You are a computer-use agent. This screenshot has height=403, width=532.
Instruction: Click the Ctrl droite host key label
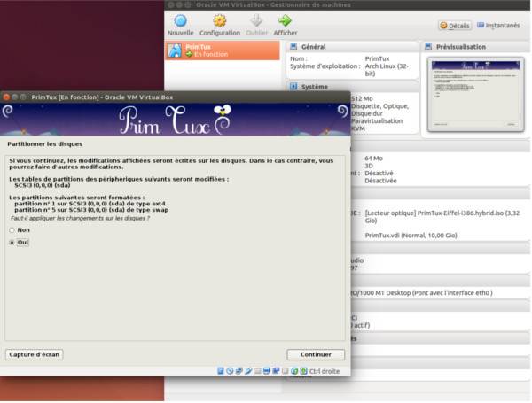pos(325,371)
